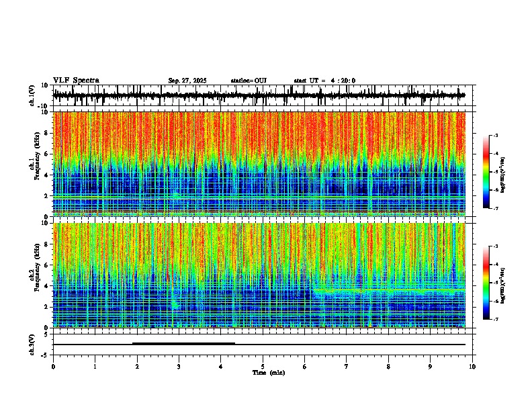Click the ch.1 frequency spectrogram panel
The image size is (532, 411).
coord(259,164)
